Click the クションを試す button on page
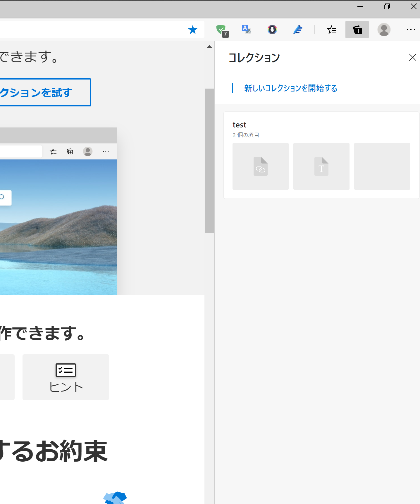Viewport: 420px width, 504px height. (45, 92)
